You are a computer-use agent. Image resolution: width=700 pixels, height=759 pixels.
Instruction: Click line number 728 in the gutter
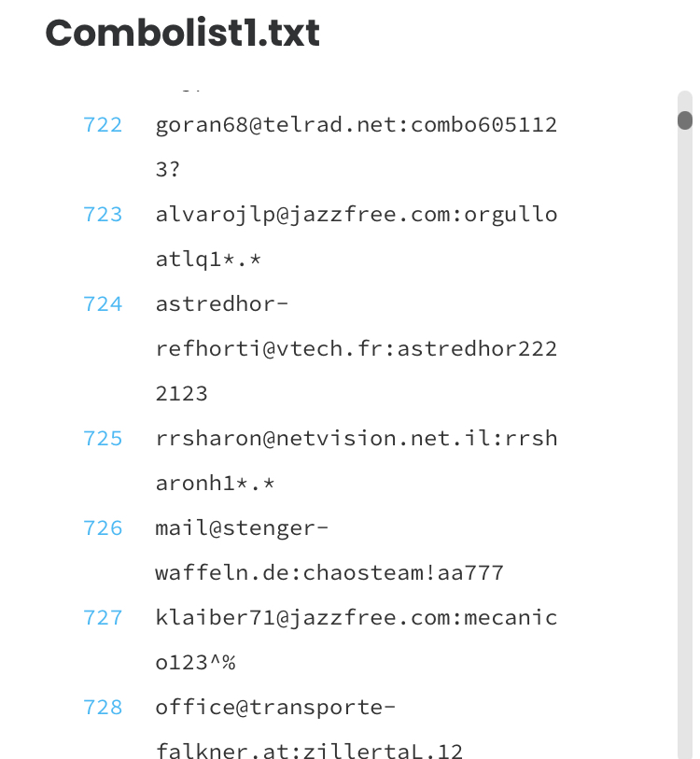103,708
